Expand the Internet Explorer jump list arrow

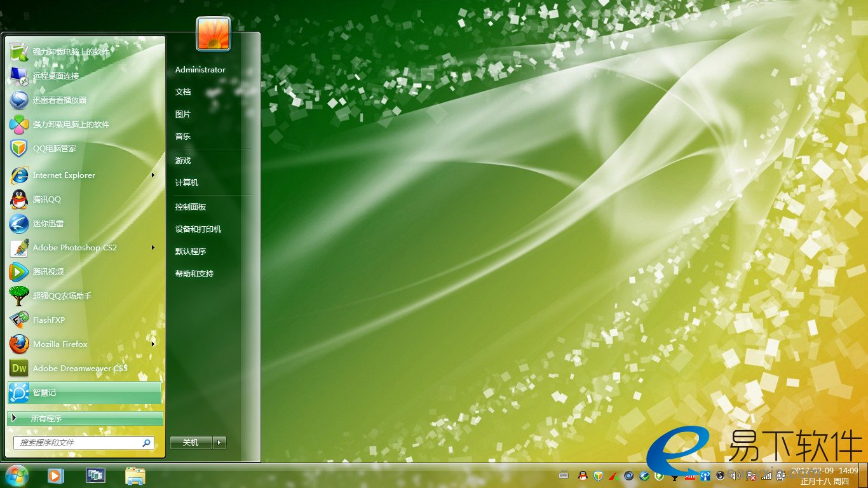click(153, 175)
